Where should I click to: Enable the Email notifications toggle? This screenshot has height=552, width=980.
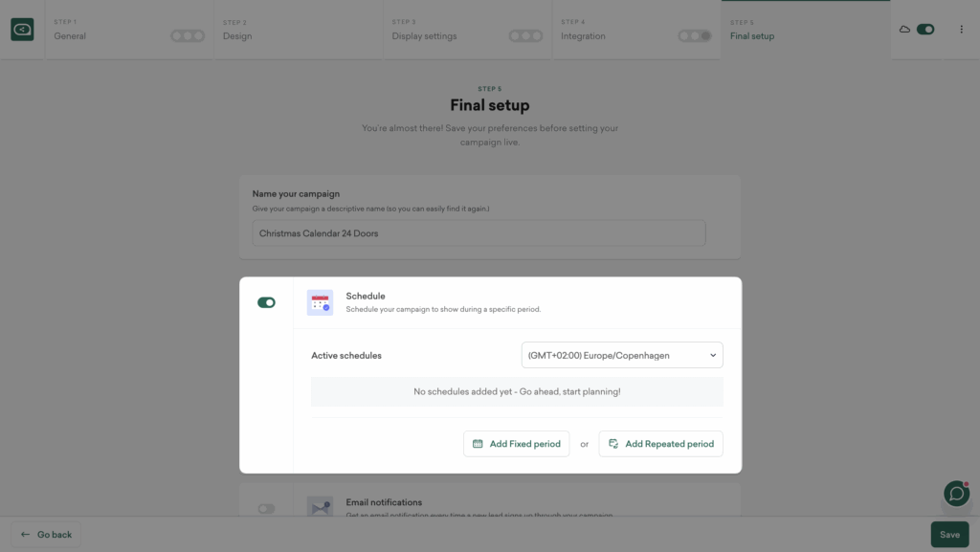tap(266, 509)
